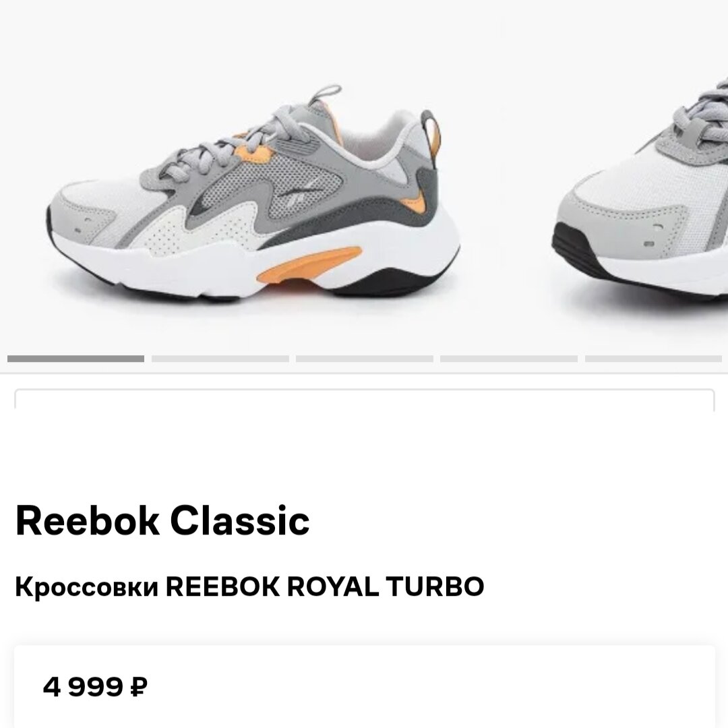Click the empty outlined box below the gallery

point(365,400)
